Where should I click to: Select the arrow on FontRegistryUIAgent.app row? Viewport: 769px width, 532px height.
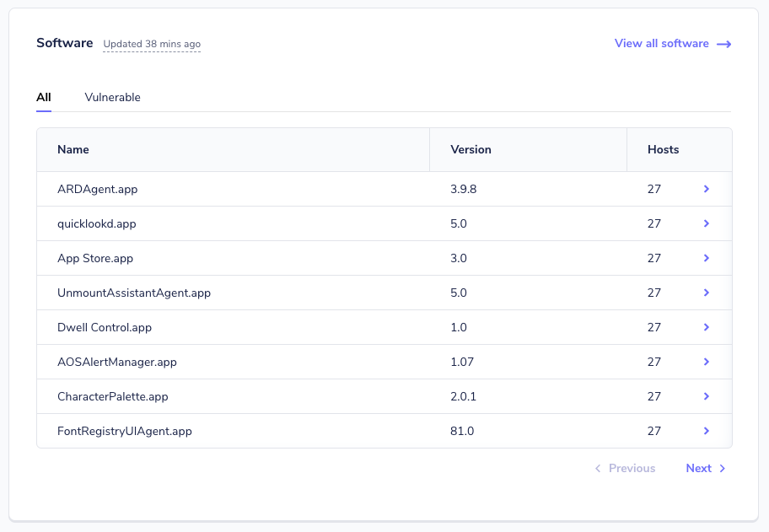[707, 431]
